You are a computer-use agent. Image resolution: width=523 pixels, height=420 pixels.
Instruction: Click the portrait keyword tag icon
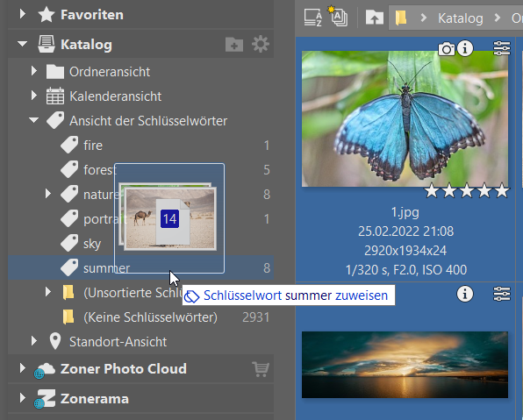click(x=69, y=218)
